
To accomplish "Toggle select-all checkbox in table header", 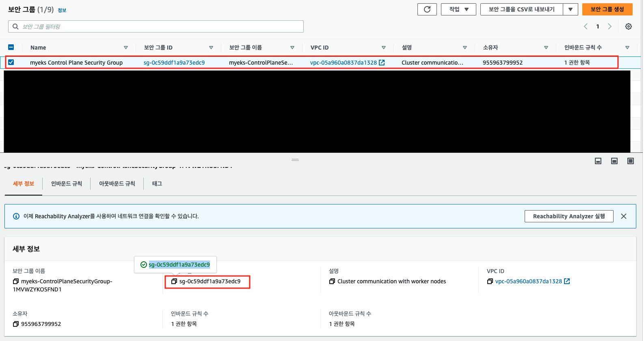I will click(11, 47).
